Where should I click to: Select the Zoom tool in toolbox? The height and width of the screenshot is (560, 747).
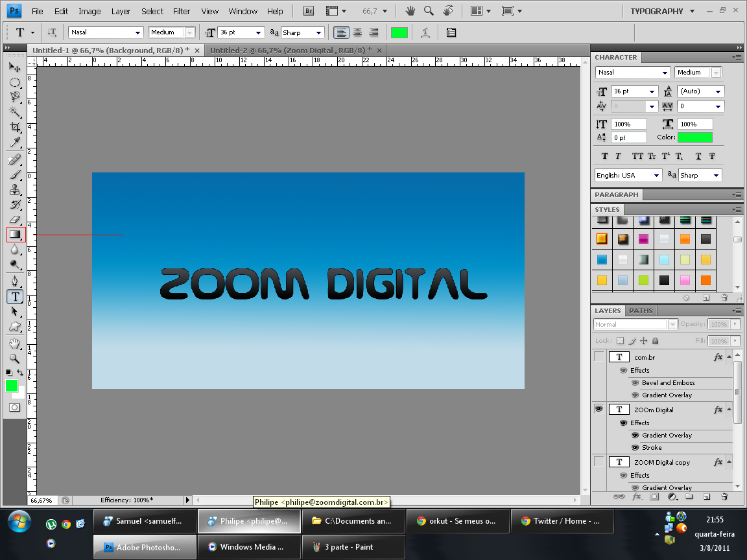click(15, 358)
